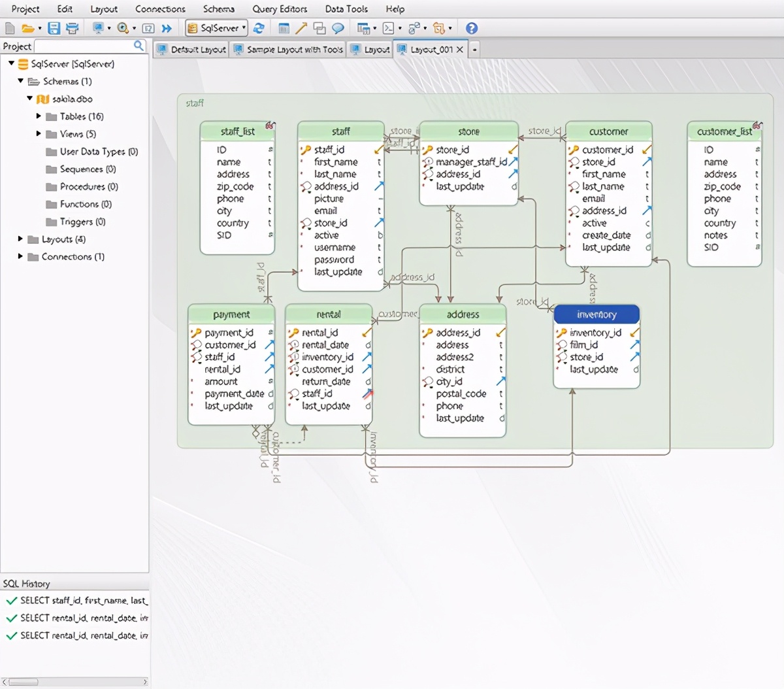784x689 pixels.
Task: Click the save project disk icon
Action: pos(54,28)
